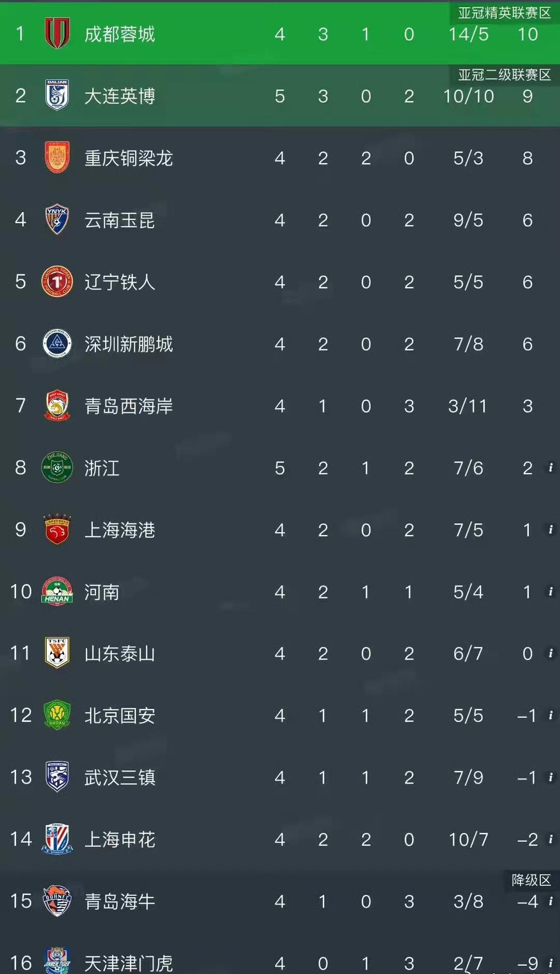Open info icon beside Zhejiang's points

(x=551, y=467)
